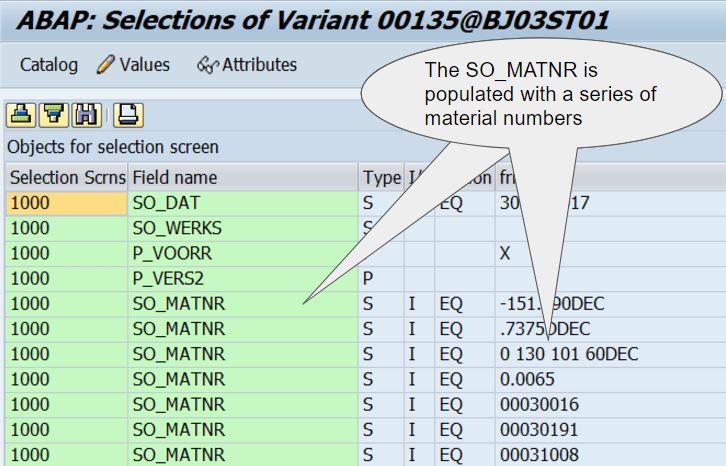Click the sort ascending toolbar icon

click(21, 114)
